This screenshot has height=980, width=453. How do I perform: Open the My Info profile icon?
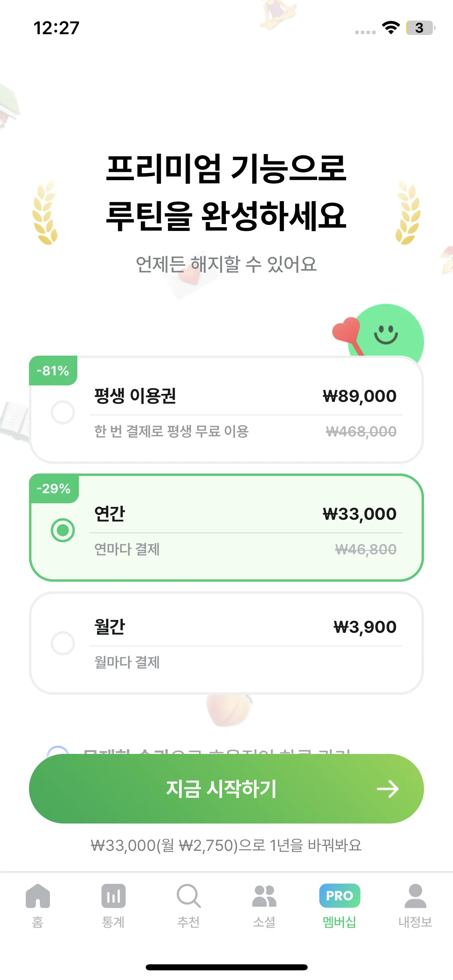415,896
